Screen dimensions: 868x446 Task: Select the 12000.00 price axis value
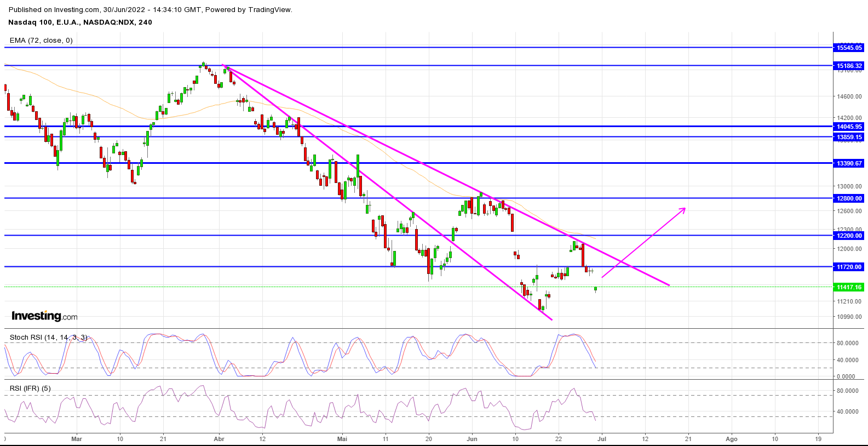[x=849, y=249]
